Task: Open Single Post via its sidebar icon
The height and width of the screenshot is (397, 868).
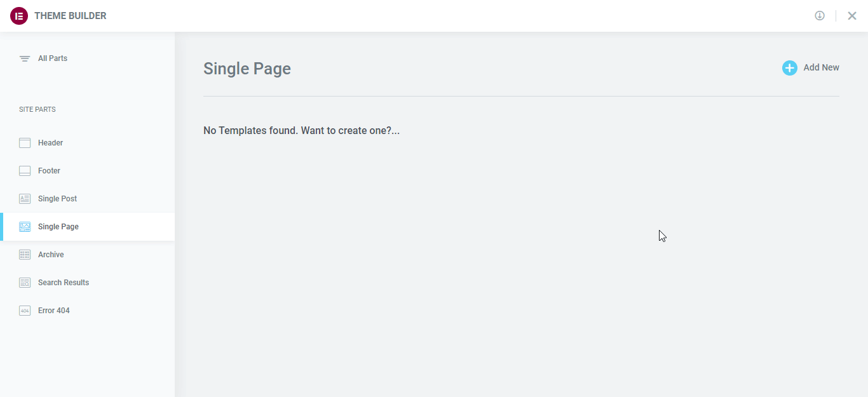Action: click(x=24, y=198)
